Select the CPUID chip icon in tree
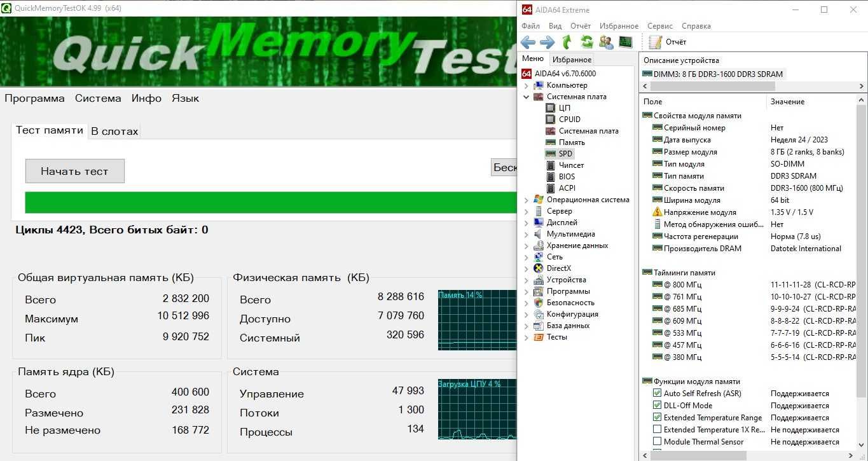The width and height of the screenshot is (868, 461). [x=551, y=120]
